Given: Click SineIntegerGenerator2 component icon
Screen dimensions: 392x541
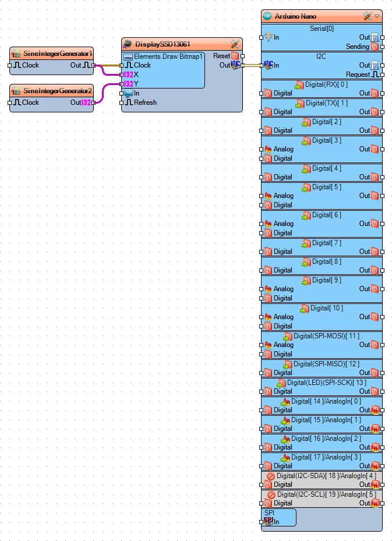Looking at the screenshot, I should coord(16,91).
